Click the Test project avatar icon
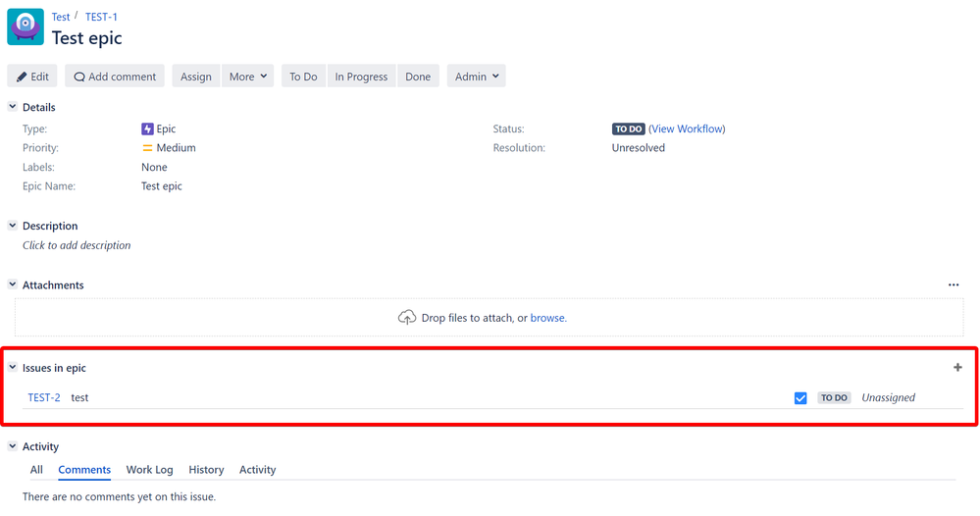This screenshot has width=980, height=516. (x=26, y=26)
